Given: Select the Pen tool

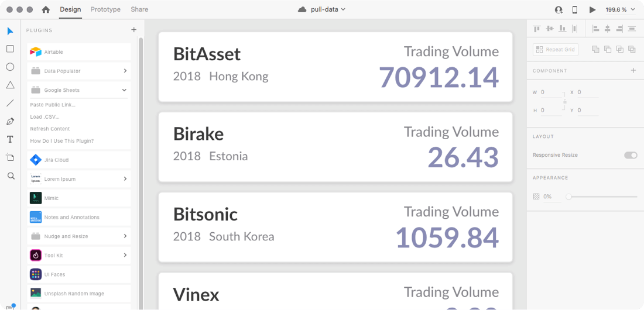Looking at the screenshot, I should pyautogui.click(x=10, y=122).
